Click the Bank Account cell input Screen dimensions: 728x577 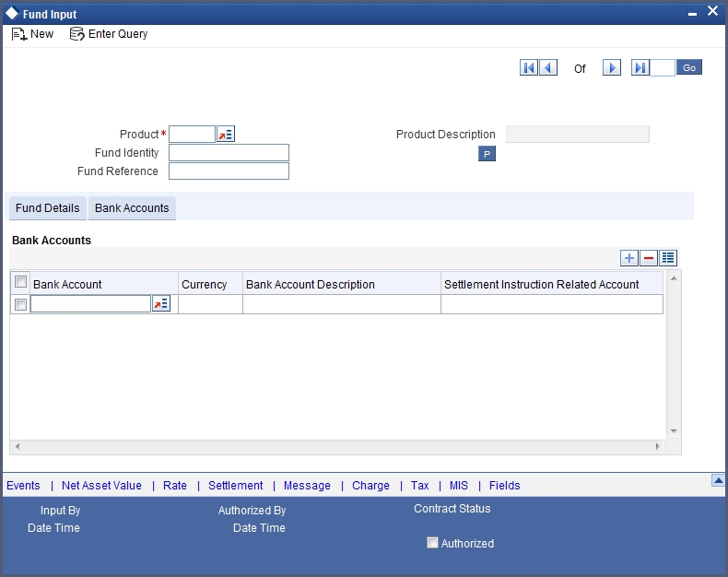(x=90, y=304)
